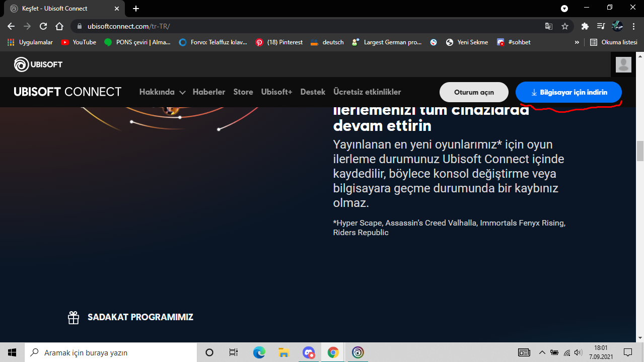
Task: Close the Keşfet - Ubisoft Connect tab
Action: 118,9
